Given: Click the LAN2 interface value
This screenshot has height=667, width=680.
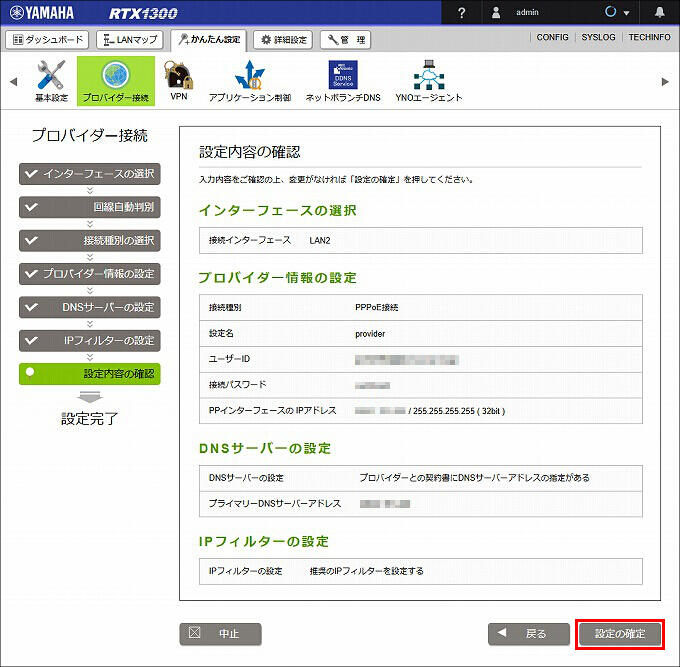Looking at the screenshot, I should coord(320,240).
